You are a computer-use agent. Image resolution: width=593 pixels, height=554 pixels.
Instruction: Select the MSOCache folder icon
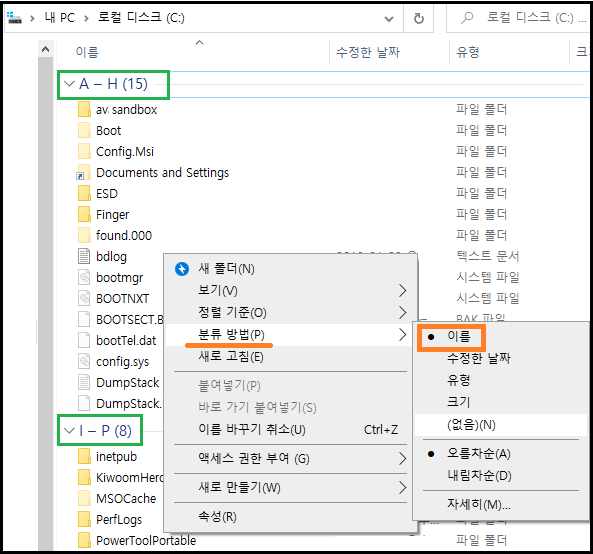pyautogui.click(x=84, y=498)
